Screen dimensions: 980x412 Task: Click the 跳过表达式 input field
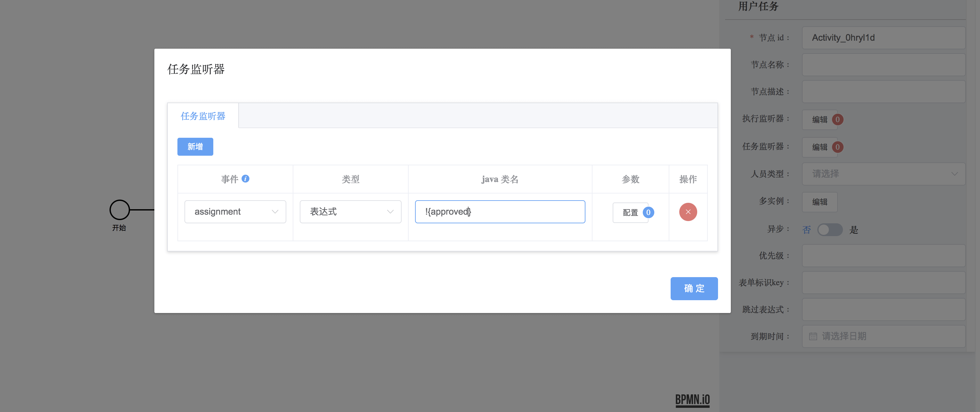coord(883,309)
